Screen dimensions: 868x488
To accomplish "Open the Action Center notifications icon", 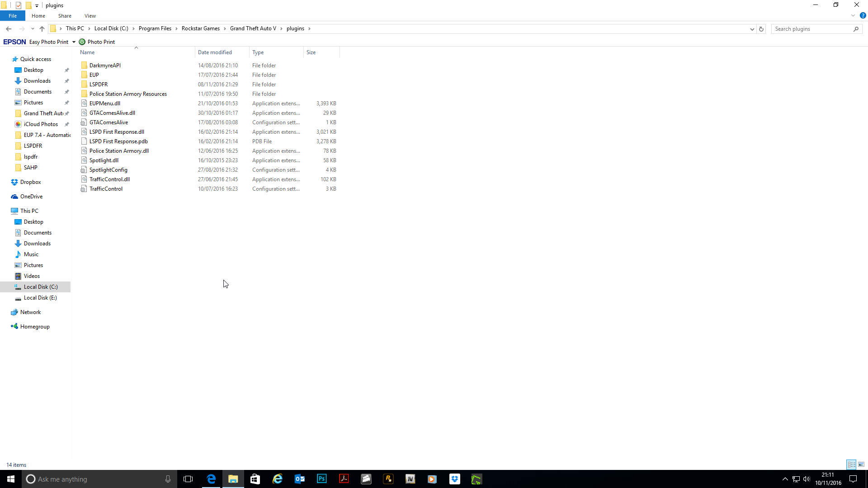I will coord(853,479).
